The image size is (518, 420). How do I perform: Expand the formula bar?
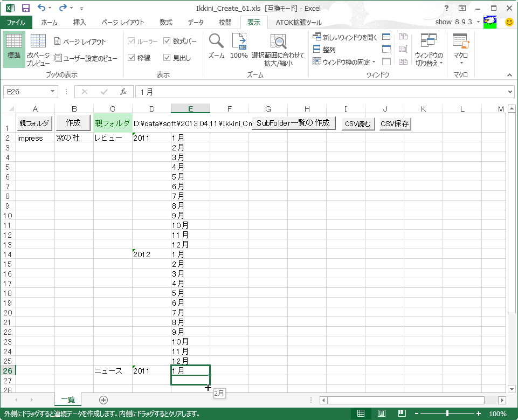tap(510, 92)
